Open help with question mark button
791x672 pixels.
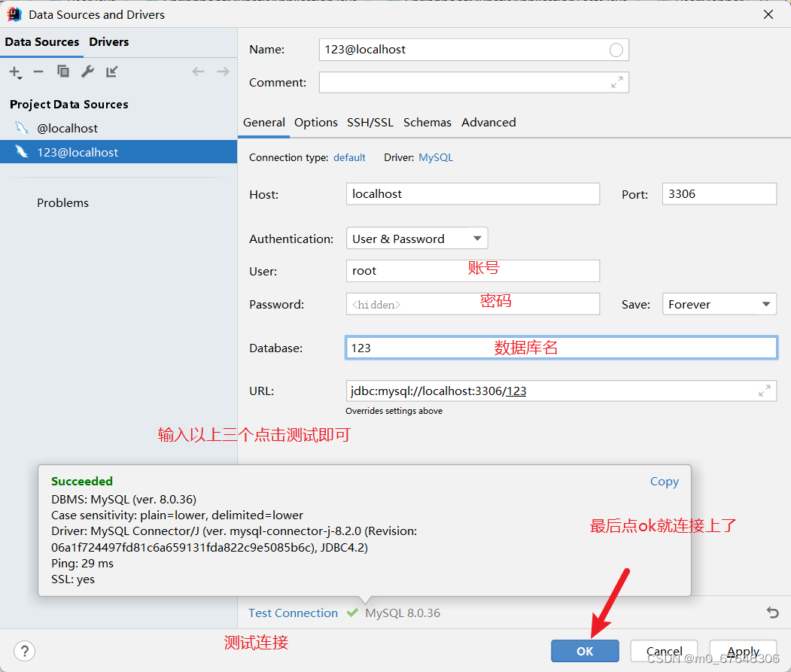[x=24, y=651]
